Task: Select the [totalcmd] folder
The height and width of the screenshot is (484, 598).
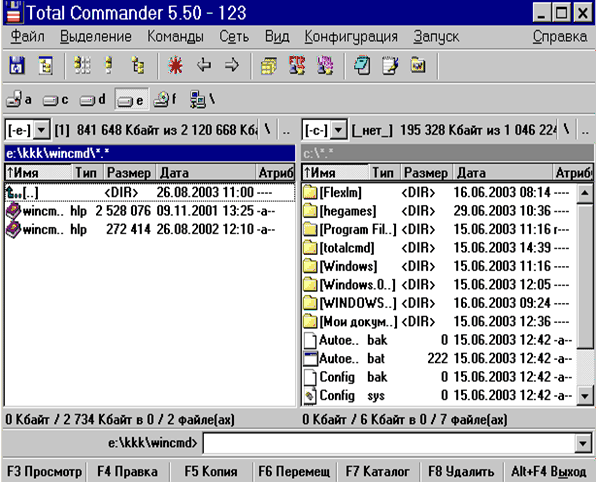Action: click(x=439, y=248)
